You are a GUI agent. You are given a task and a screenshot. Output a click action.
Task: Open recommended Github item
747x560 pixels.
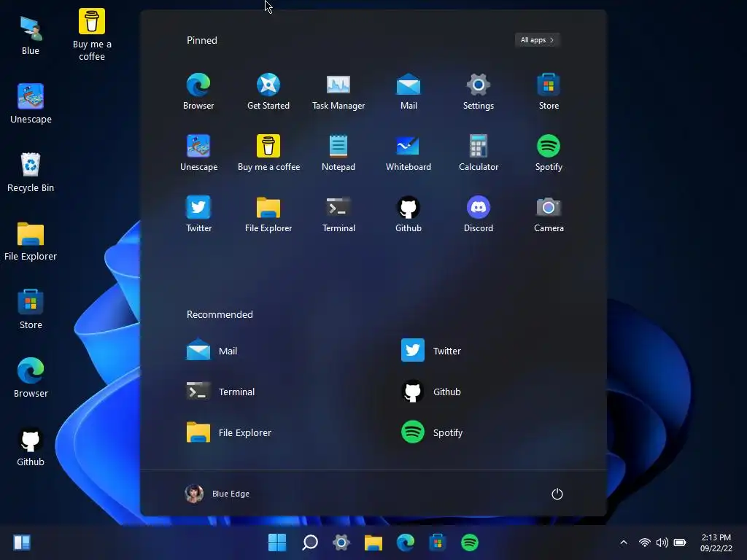pos(431,392)
